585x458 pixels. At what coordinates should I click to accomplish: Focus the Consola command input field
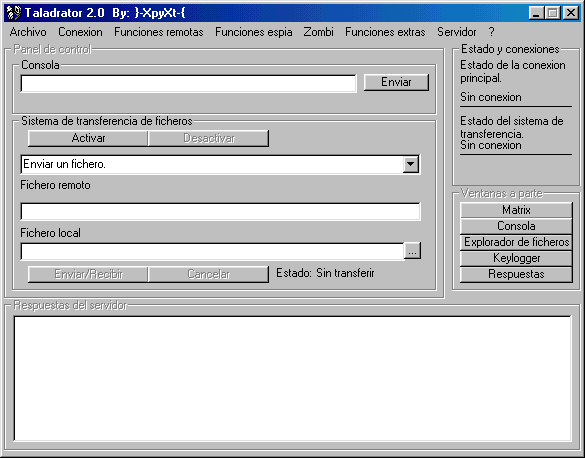coord(188,84)
